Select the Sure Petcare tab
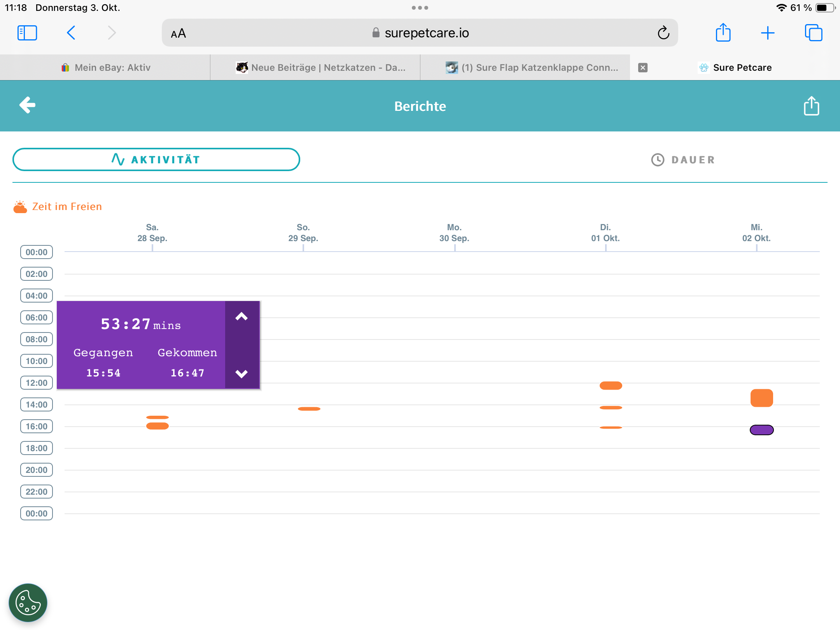Image resolution: width=840 pixels, height=630 pixels. pos(735,68)
